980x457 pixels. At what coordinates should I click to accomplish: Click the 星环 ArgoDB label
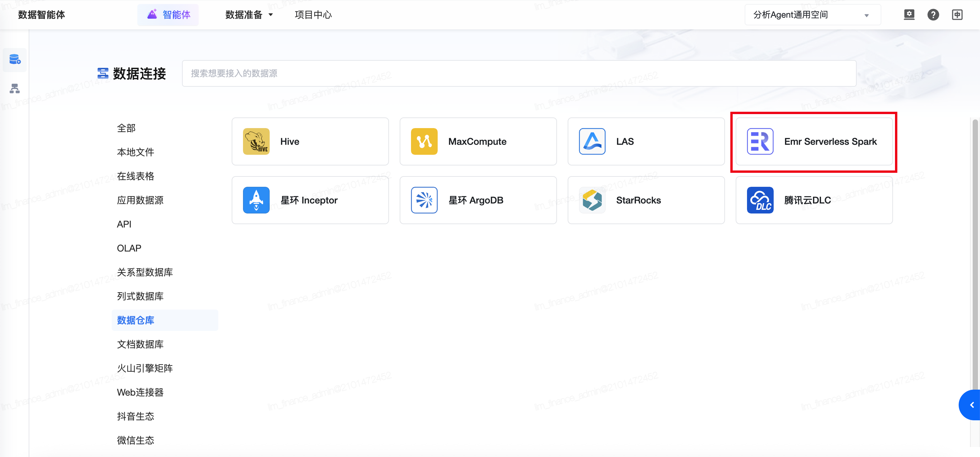[476, 200]
